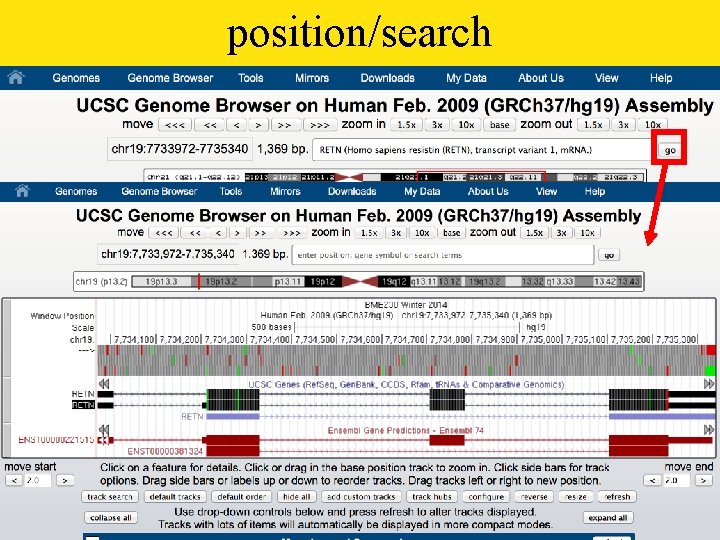Viewport: 720px width, 540px height.
Task: Click the search field containing RETN Homo sapiens resistin
Action: [x=484, y=150]
